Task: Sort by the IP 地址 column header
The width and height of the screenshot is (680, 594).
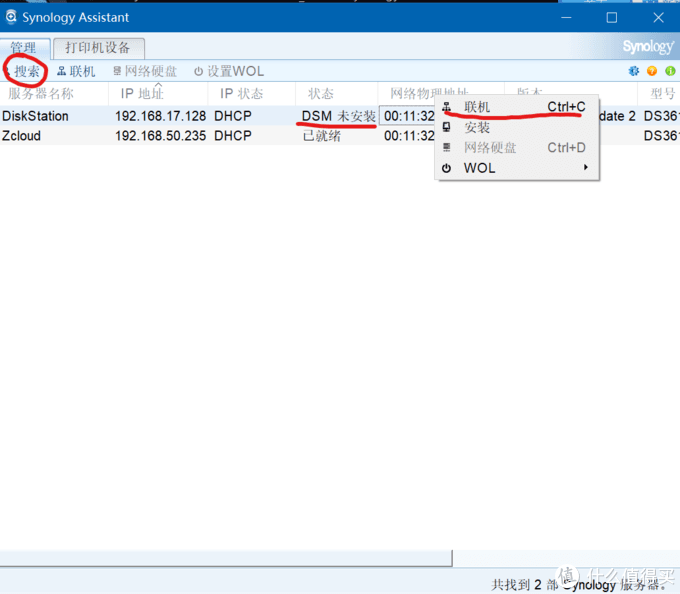Action: 158,93
